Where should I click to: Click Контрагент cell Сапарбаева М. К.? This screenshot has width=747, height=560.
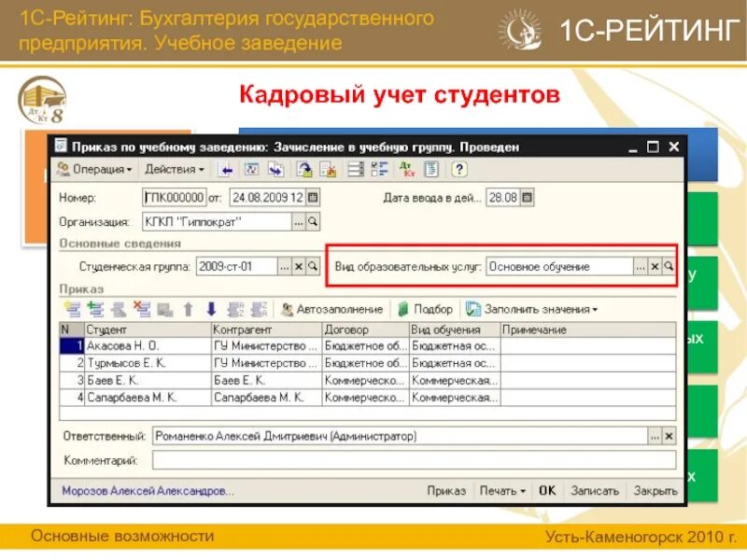pos(267,398)
